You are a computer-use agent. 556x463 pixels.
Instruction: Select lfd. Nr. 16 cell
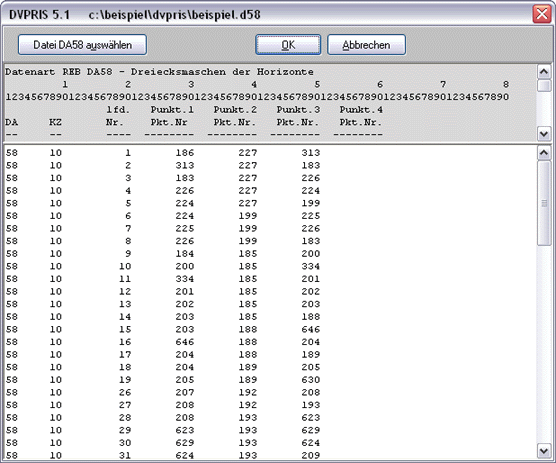point(125,342)
